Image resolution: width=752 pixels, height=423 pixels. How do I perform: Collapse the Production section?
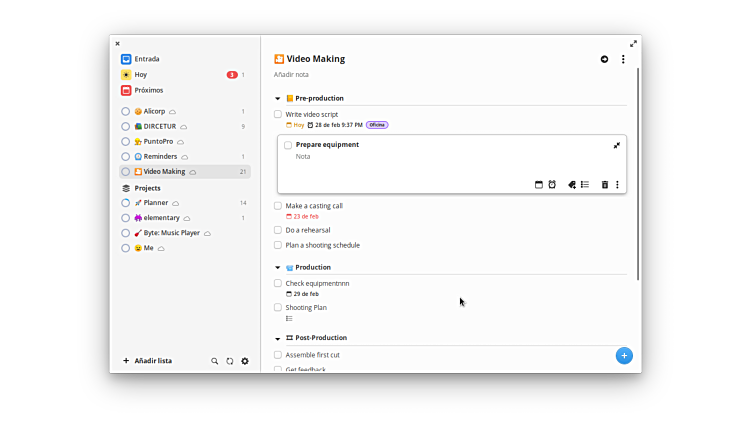coord(278,268)
